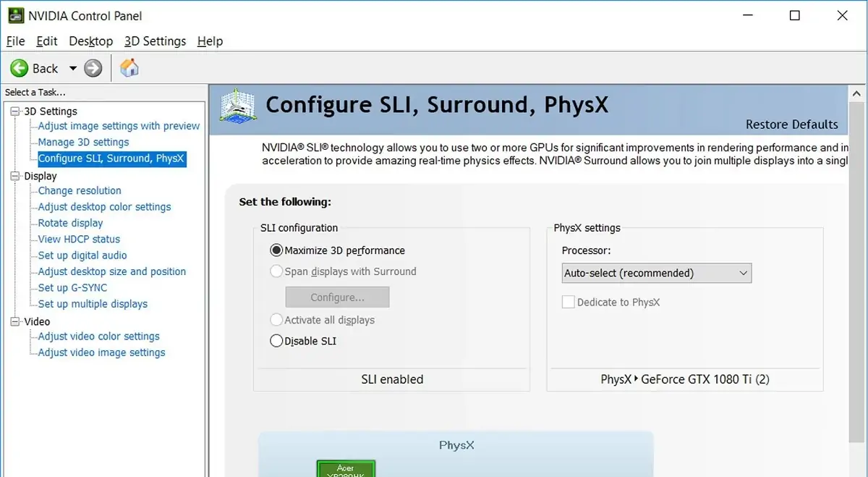Go to Adjust desktop size and position
This screenshot has width=868, height=477.
pos(111,271)
